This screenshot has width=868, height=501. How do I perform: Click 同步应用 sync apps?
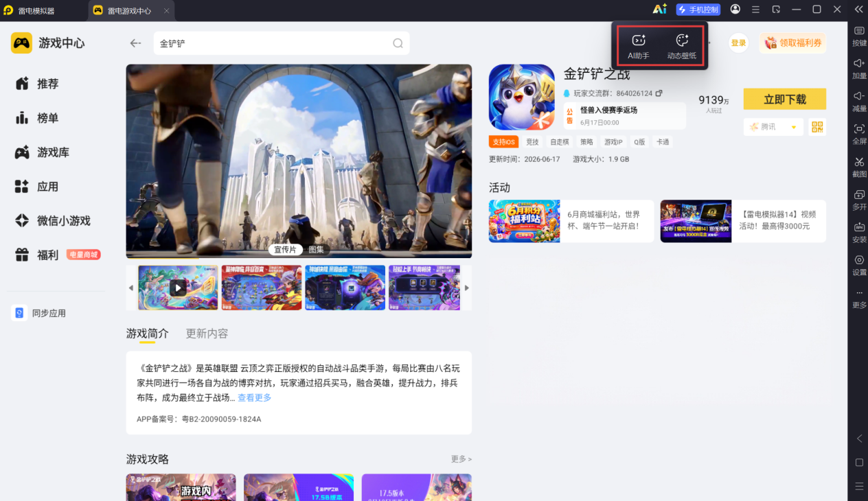39,313
